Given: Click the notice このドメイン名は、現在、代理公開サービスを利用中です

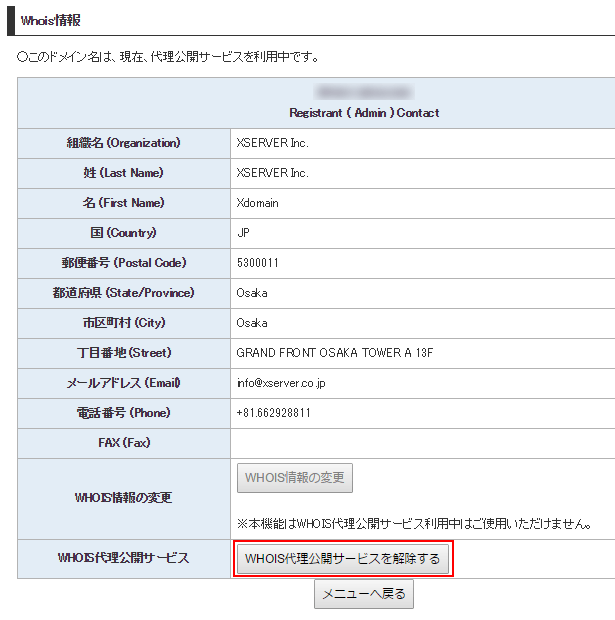Looking at the screenshot, I should point(168,57).
